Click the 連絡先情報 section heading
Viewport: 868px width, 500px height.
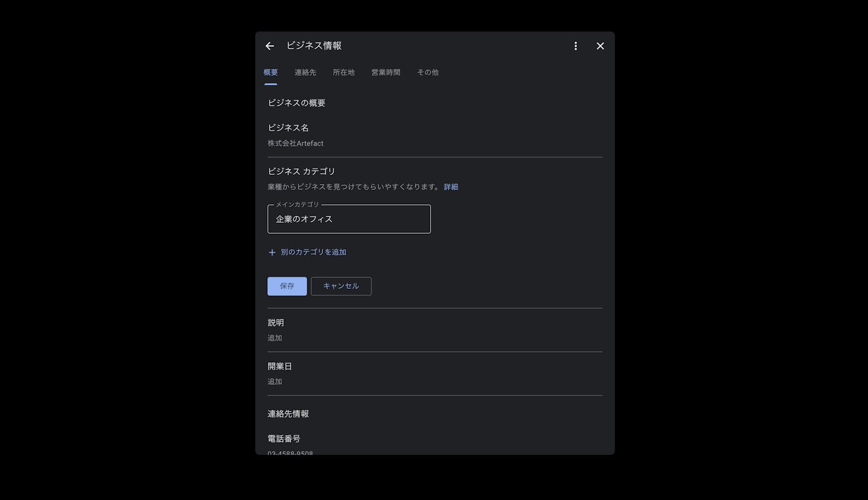point(288,414)
